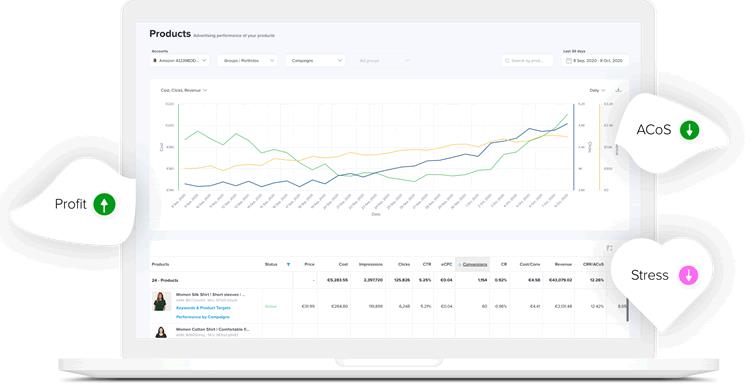This screenshot has width=753, height=386.
Task: Click the search magnifier icon
Action: click(507, 60)
